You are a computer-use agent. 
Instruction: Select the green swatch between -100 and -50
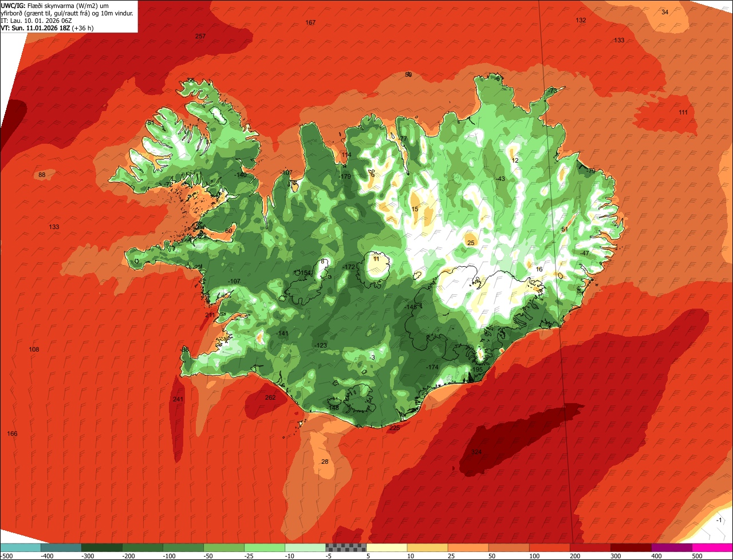183,547
